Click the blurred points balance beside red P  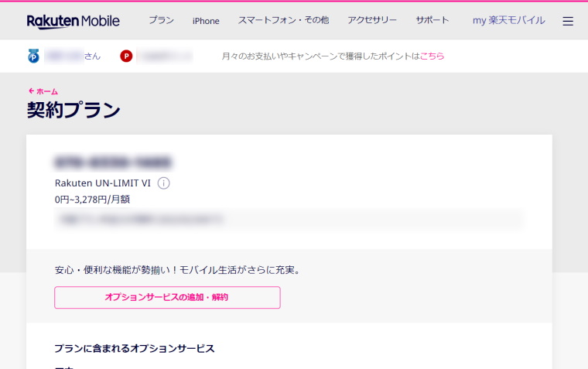point(164,56)
